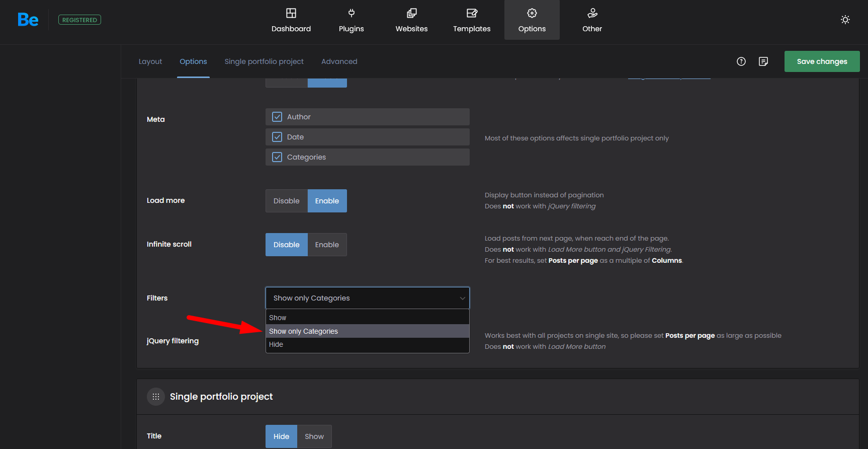868x449 pixels.
Task: Switch to Layout tab
Action: (x=150, y=61)
